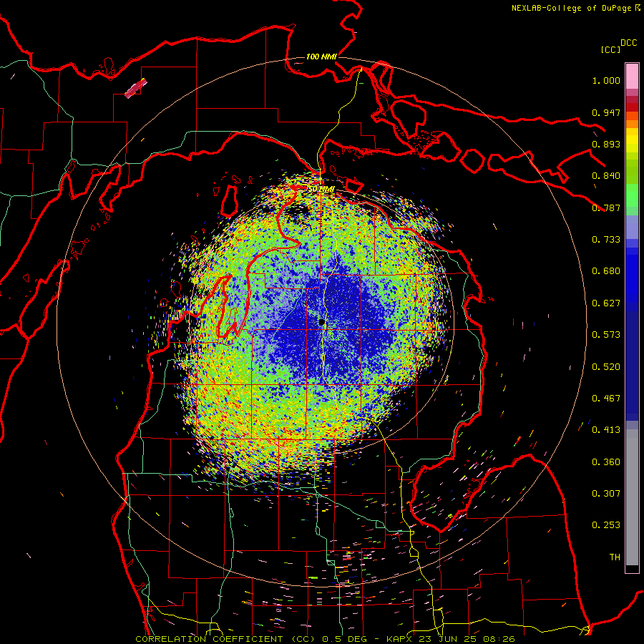This screenshot has width=644, height=644.
Task: Click the 0.947 scale value
Action: coord(606,112)
